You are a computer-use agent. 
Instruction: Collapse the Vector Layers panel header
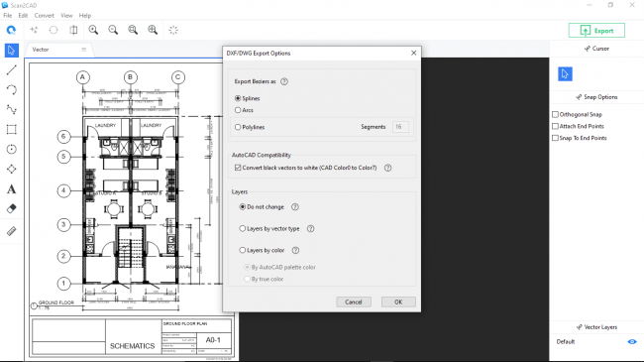(x=596, y=327)
